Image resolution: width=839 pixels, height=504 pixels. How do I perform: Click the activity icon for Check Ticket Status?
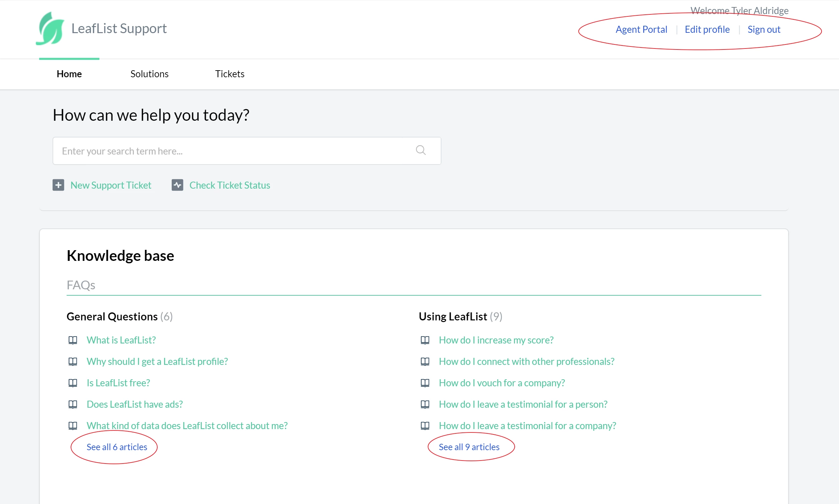coord(177,185)
